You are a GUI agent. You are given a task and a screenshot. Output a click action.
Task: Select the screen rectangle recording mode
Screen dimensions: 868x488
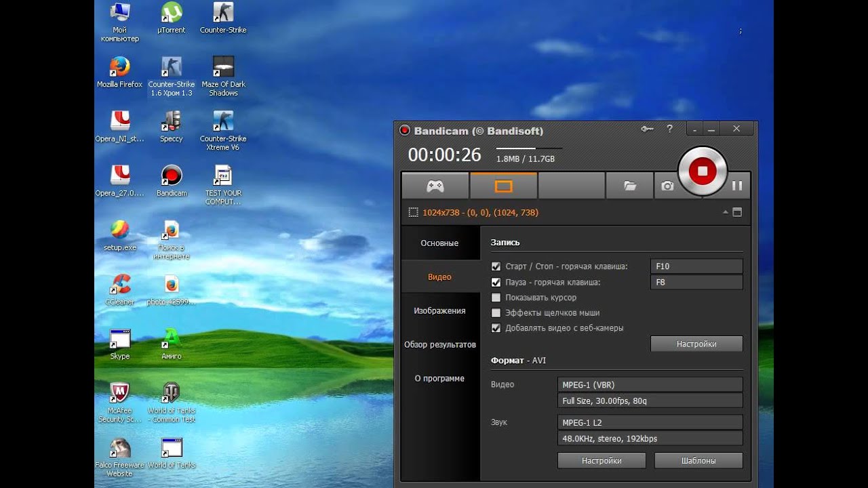tap(503, 186)
